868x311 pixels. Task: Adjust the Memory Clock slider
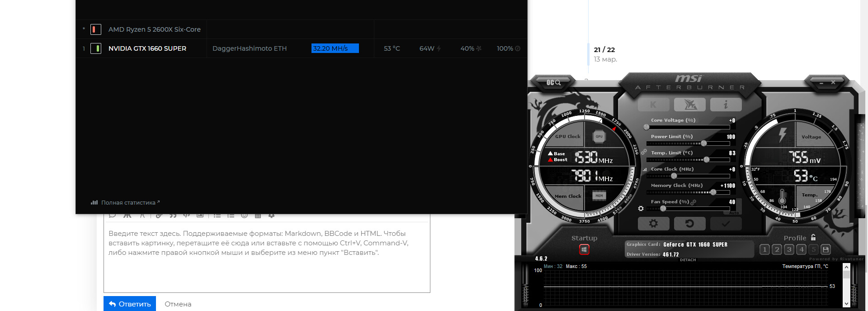[688, 192]
